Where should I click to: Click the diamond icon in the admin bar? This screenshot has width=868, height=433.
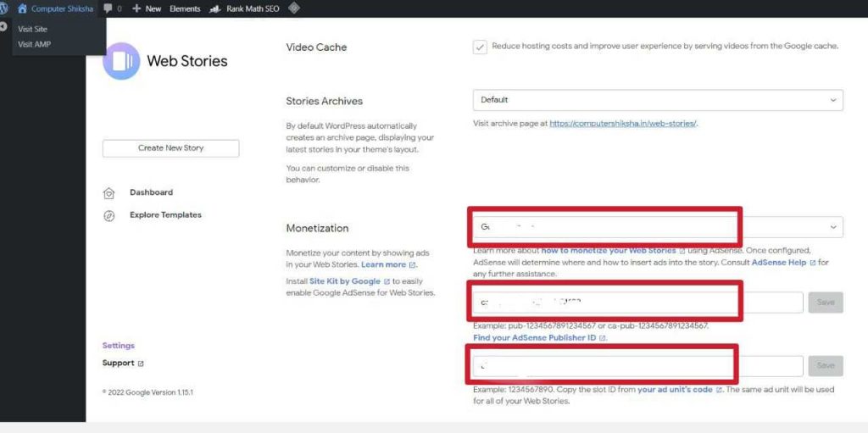(294, 8)
